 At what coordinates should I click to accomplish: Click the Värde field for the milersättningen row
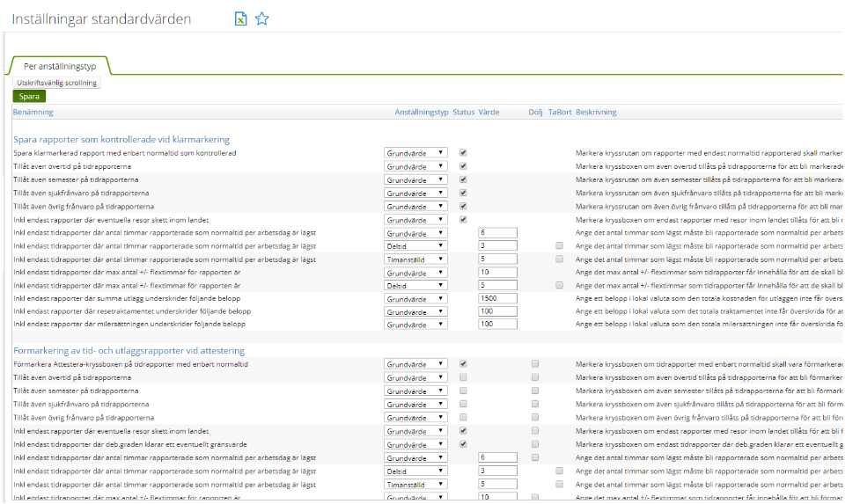tap(496, 325)
